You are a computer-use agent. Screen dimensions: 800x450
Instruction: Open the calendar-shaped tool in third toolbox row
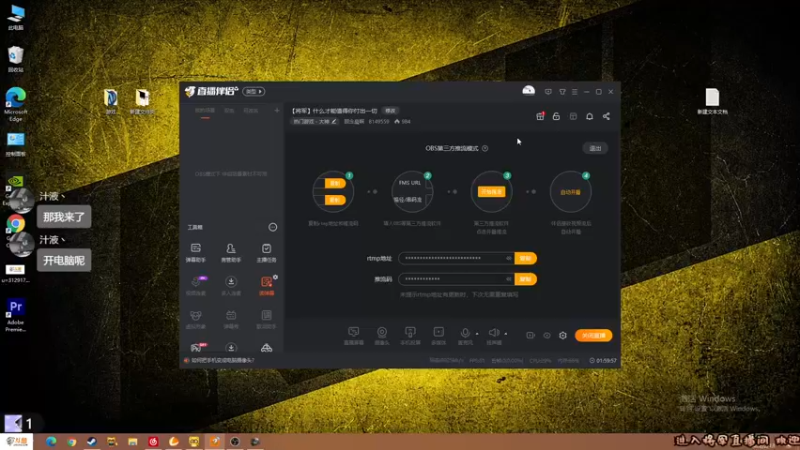coord(231,319)
